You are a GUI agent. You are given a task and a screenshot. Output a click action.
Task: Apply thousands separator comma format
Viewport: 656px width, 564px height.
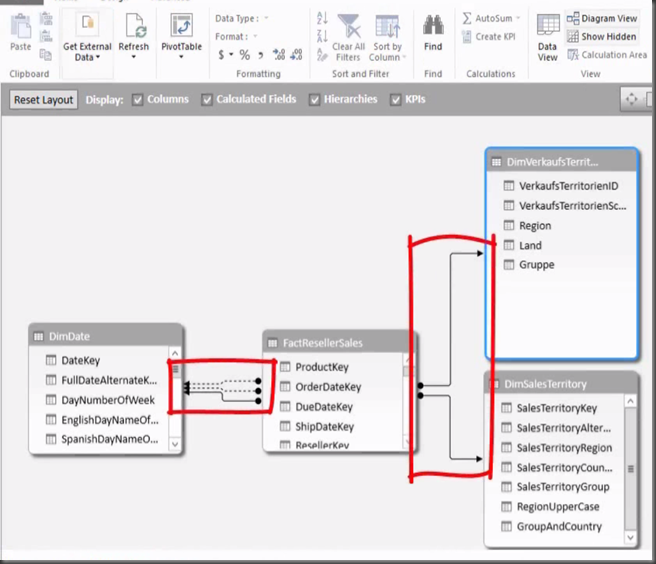[x=261, y=55]
